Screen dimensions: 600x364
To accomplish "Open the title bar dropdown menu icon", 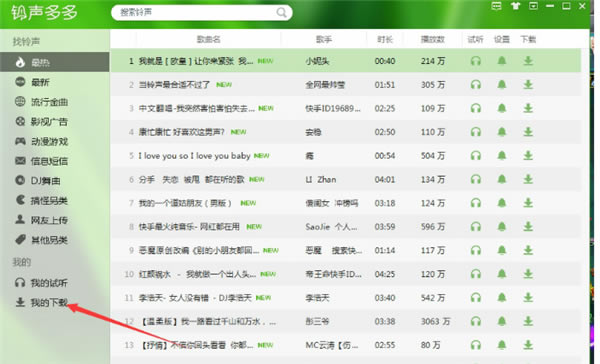I will tap(533, 6).
